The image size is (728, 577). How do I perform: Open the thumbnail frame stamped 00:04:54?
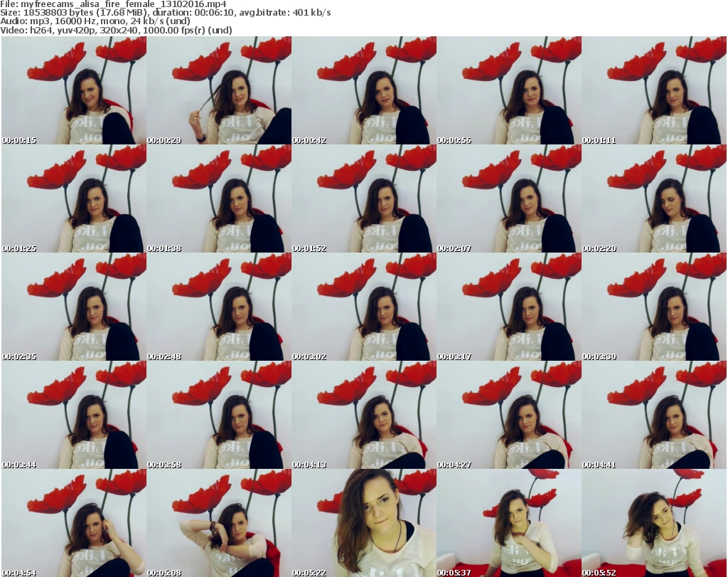(74, 523)
